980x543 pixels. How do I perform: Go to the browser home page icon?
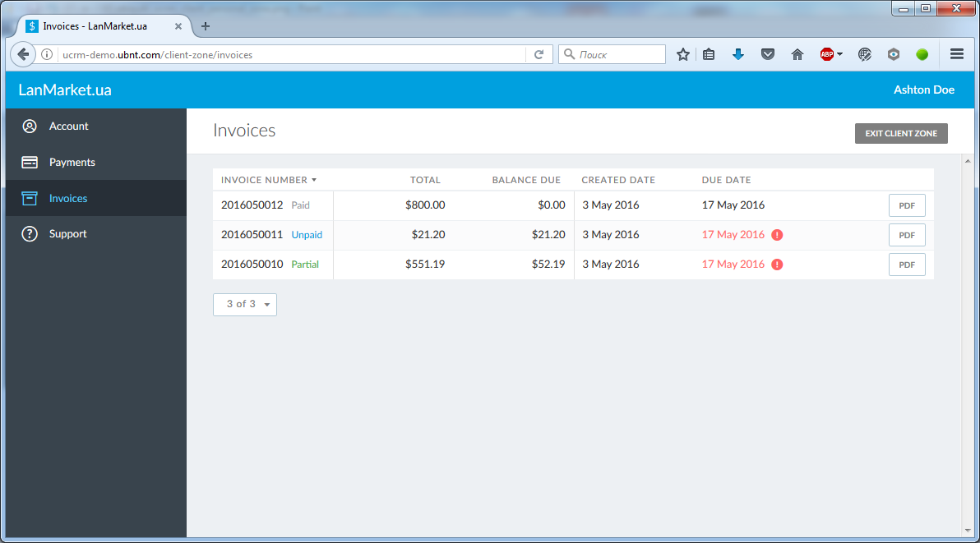click(x=797, y=54)
